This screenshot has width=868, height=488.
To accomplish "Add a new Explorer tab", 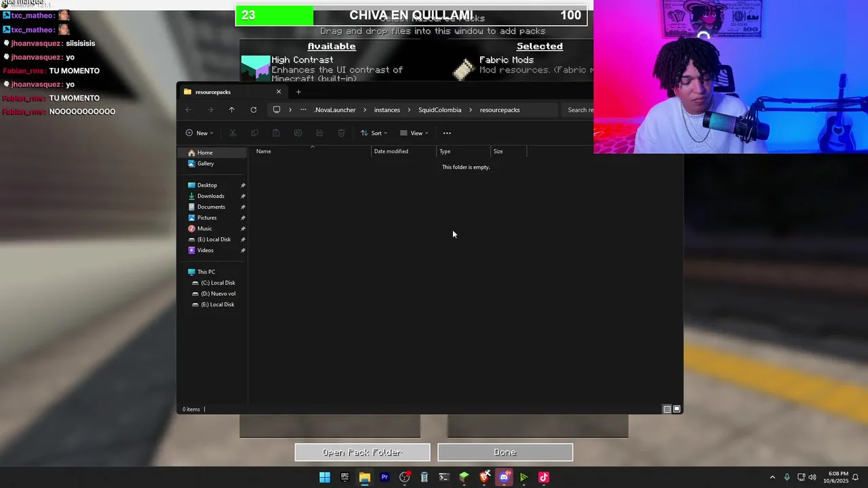I will 298,91.
